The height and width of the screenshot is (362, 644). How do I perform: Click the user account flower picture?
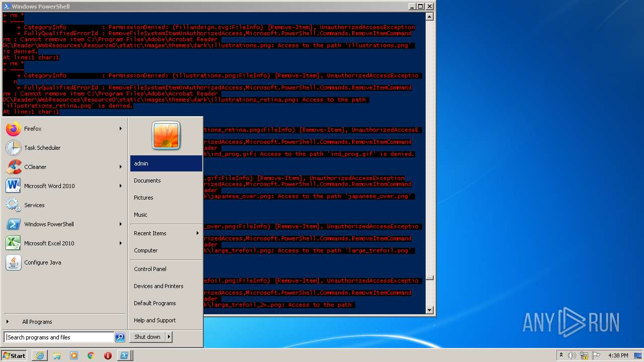pyautogui.click(x=166, y=135)
